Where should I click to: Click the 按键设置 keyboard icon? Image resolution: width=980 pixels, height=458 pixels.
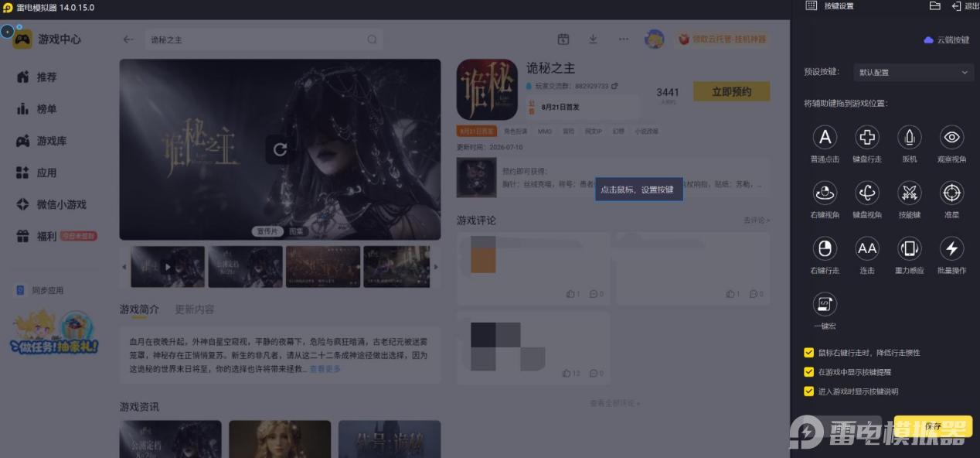(x=811, y=6)
